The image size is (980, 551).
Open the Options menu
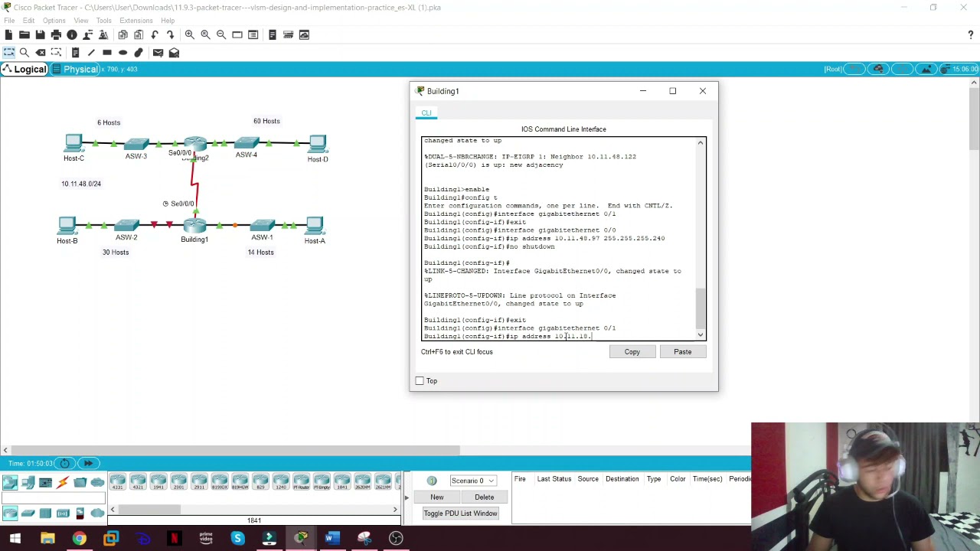click(54, 21)
